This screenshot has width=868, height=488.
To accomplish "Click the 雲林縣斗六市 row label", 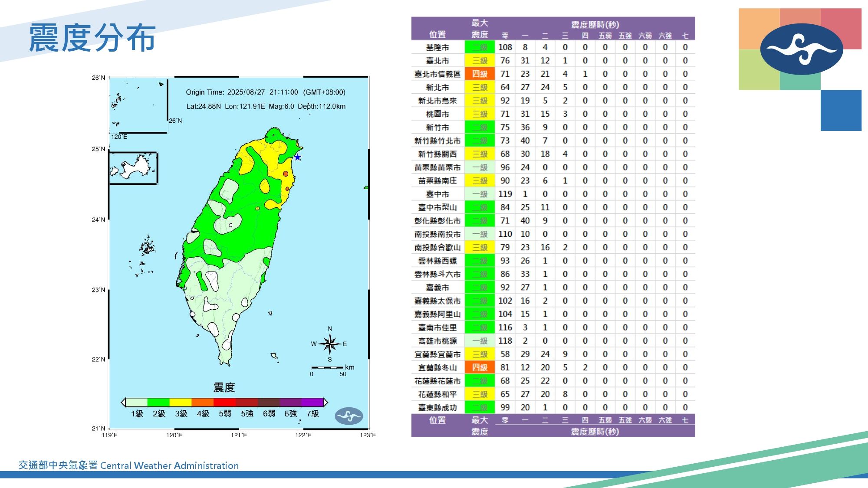I will (437, 274).
